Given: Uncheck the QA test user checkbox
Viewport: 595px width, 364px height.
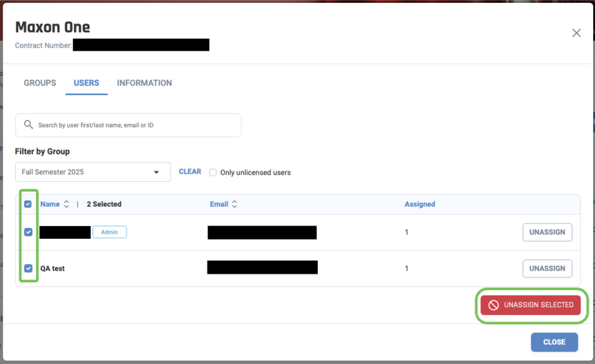Looking at the screenshot, I should [x=28, y=268].
